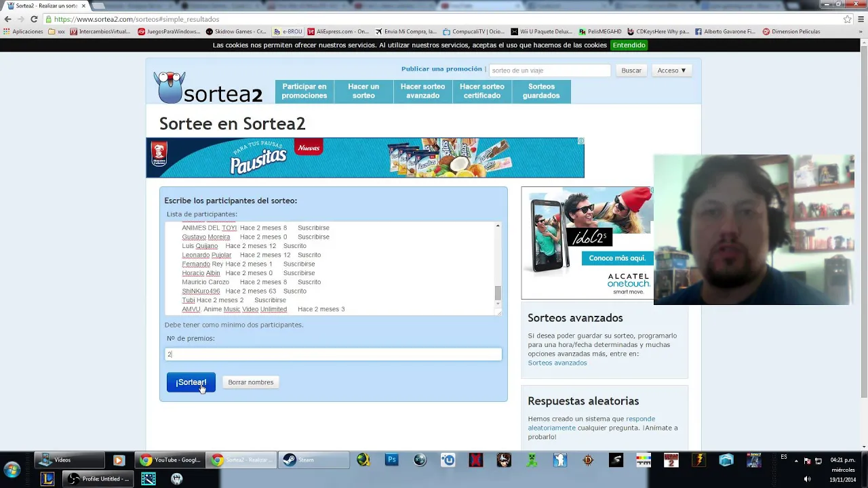Click the Nº de premios field

(x=334, y=354)
